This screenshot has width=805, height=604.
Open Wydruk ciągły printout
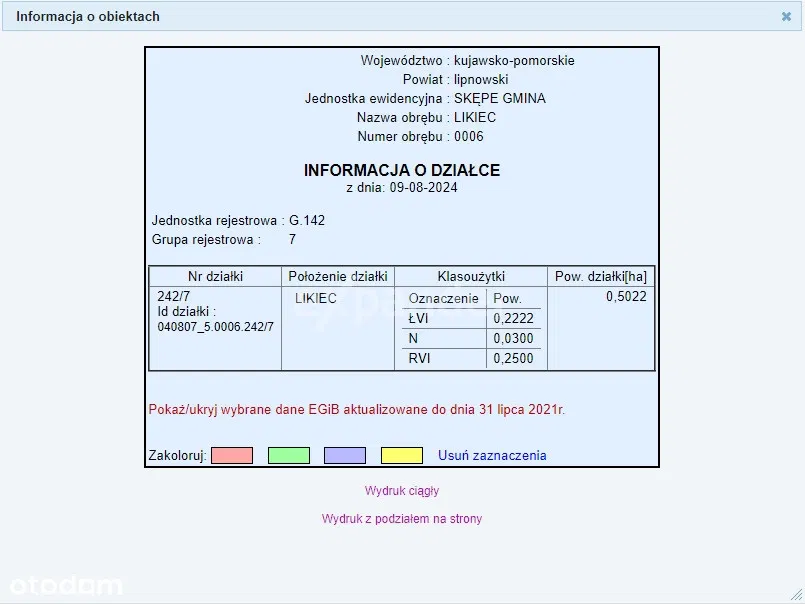[x=402, y=491]
